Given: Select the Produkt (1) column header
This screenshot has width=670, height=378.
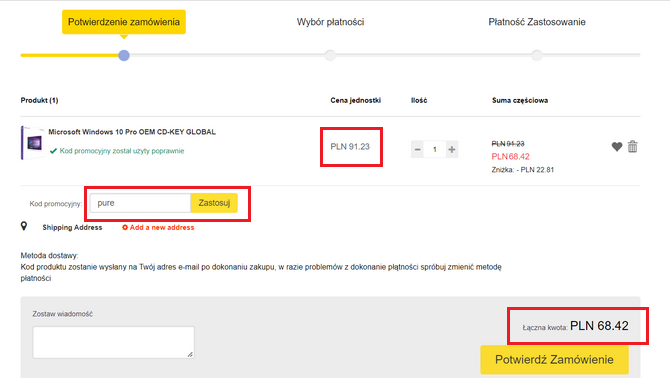Looking at the screenshot, I should [x=39, y=100].
